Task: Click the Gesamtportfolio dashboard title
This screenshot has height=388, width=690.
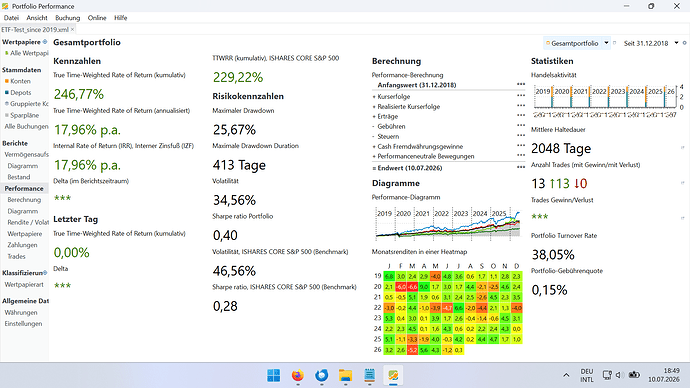Action: 87,42
